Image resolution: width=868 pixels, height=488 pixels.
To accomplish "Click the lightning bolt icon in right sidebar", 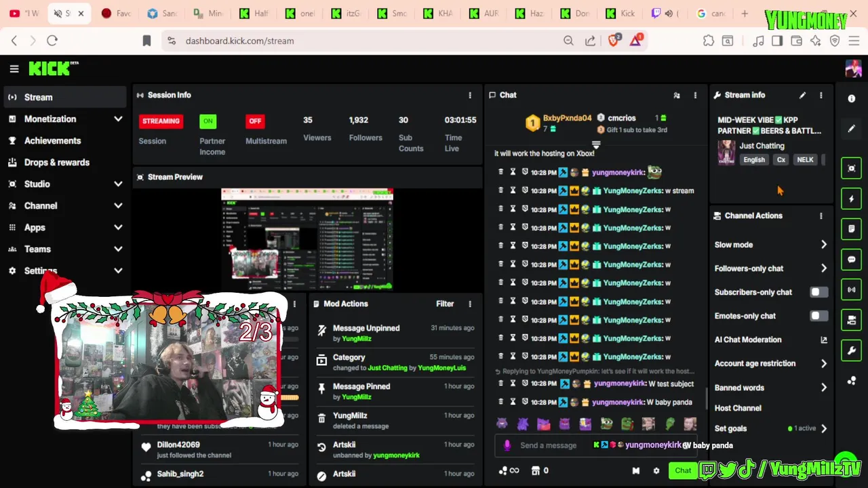I will click(x=852, y=199).
